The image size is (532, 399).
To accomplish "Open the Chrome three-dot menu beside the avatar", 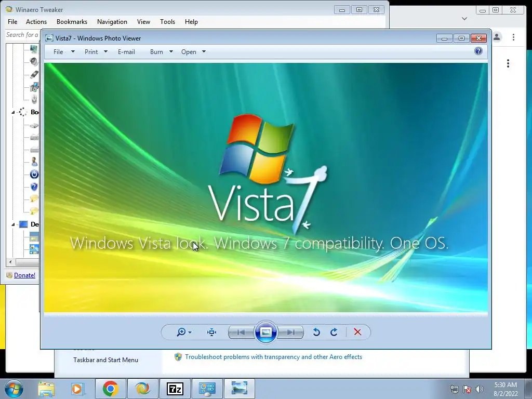I will coord(513,37).
